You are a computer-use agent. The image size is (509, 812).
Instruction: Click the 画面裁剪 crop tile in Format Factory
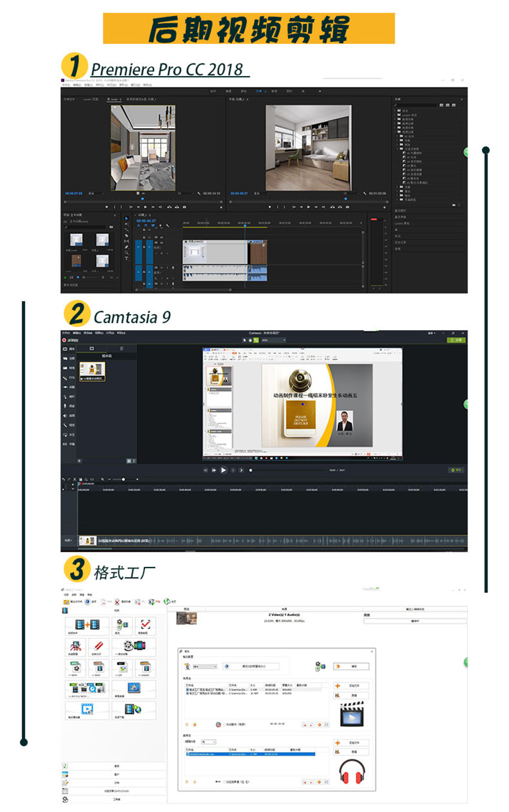[x=145, y=626]
